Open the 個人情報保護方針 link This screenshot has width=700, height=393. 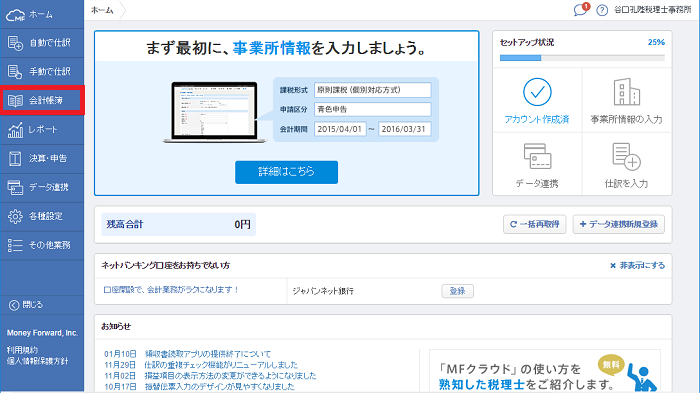[x=38, y=361]
